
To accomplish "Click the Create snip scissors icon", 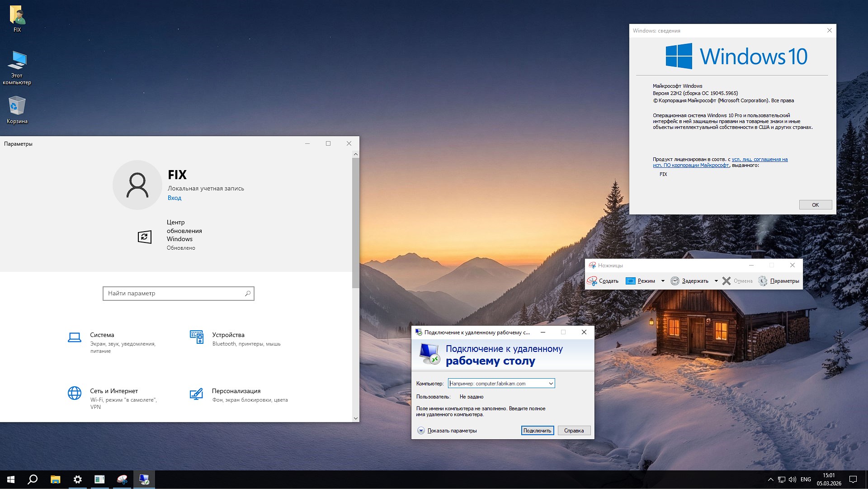I will (x=592, y=281).
